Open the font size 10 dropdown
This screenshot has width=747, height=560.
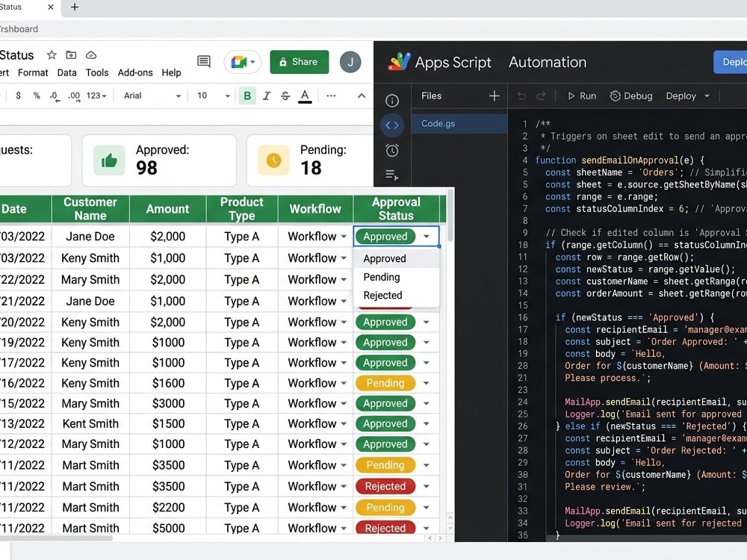[x=214, y=96]
